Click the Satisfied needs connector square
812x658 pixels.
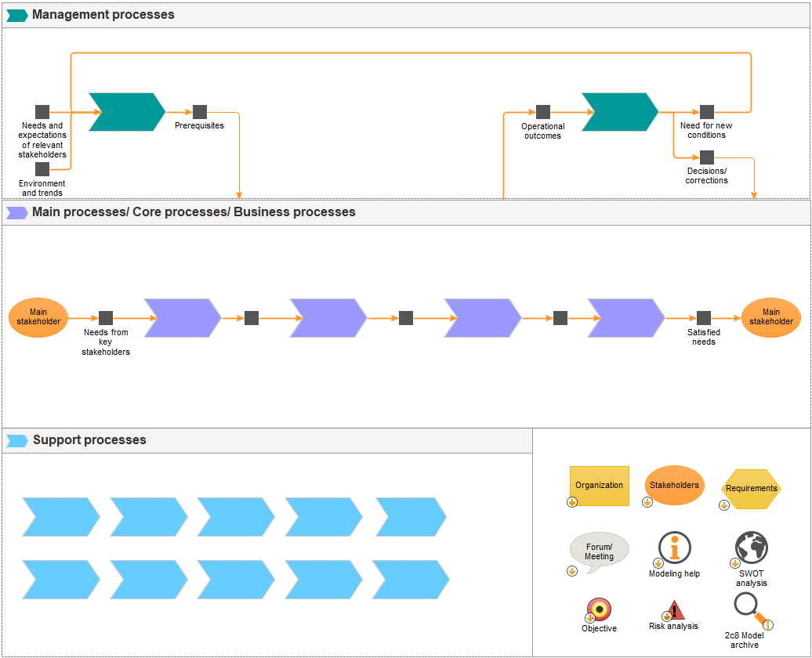(x=702, y=318)
